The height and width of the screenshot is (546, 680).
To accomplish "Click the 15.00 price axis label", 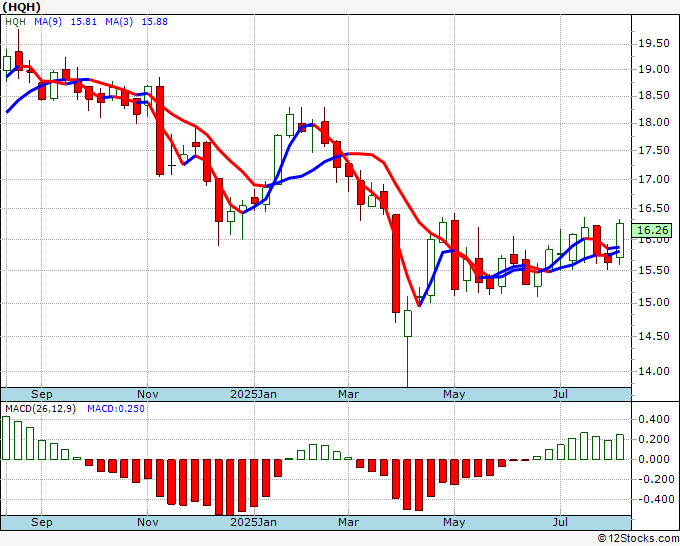I will coord(654,302).
